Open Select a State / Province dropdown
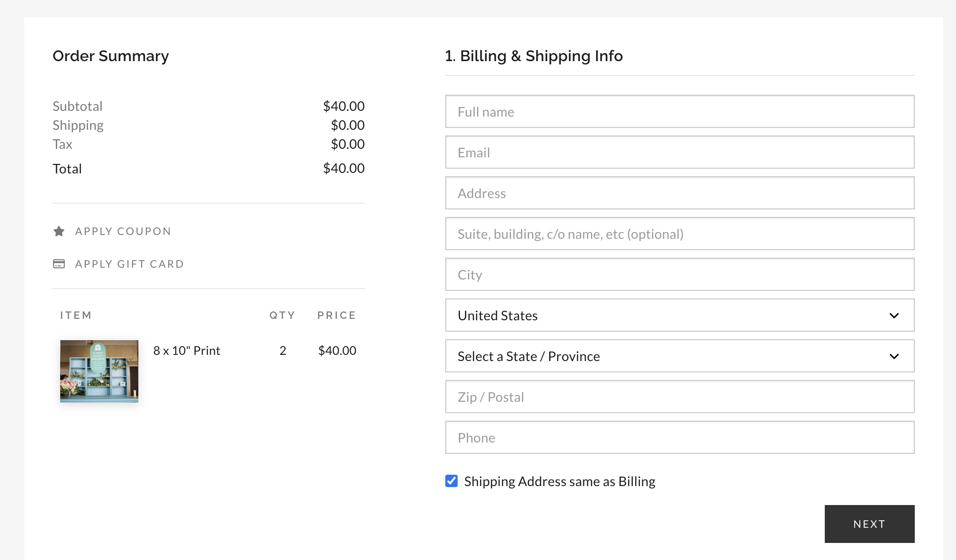 [680, 356]
